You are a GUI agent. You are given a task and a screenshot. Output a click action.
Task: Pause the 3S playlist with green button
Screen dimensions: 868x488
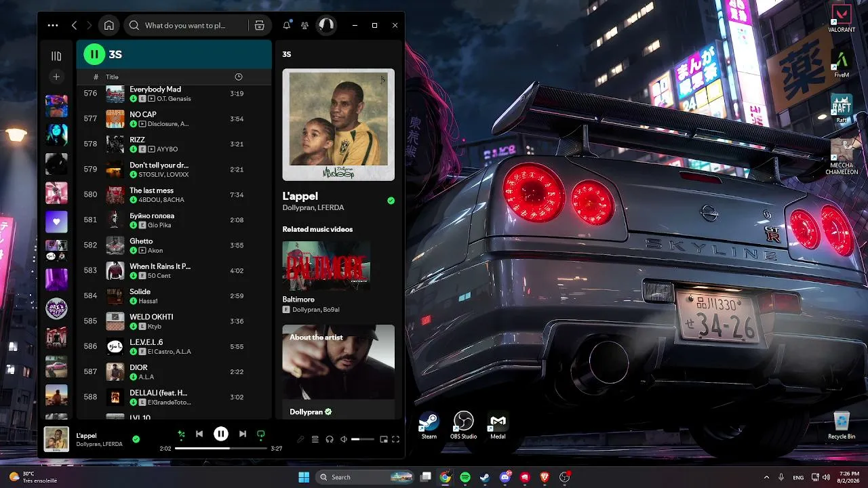[x=94, y=54]
